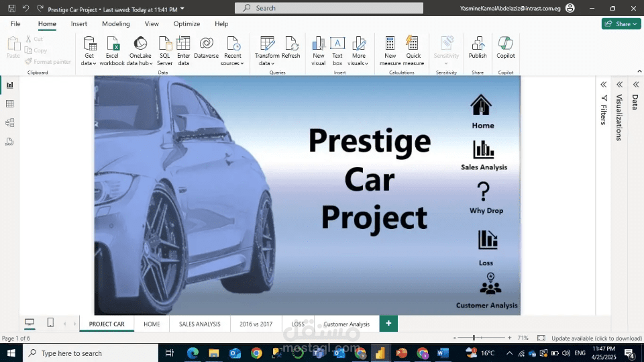
Task: Open OneLake data hub
Action: [140, 51]
